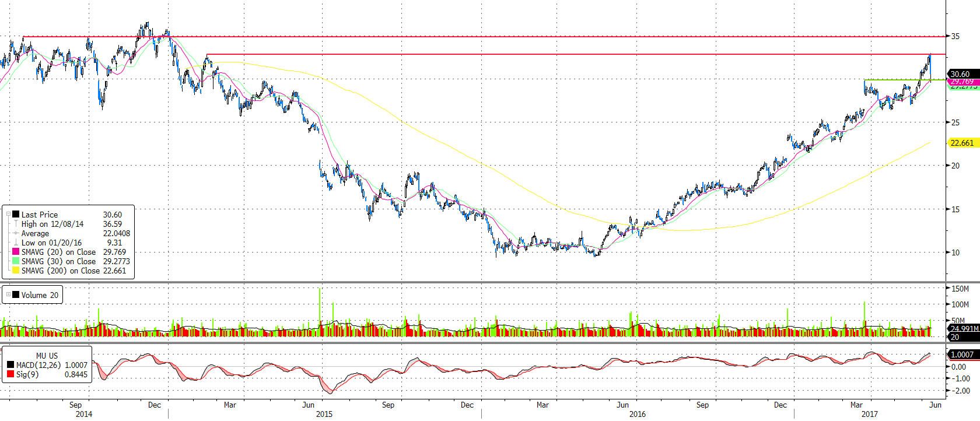Click the 24.991M volume axis tag

point(963,328)
